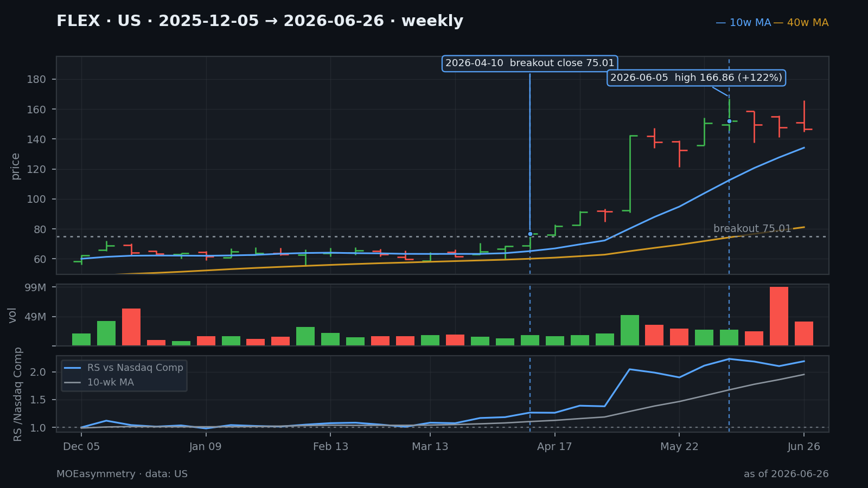The width and height of the screenshot is (868, 488).
Task: Click the '2026-06-05 high 166.86 (+122%)' annotation
Action: (x=697, y=78)
